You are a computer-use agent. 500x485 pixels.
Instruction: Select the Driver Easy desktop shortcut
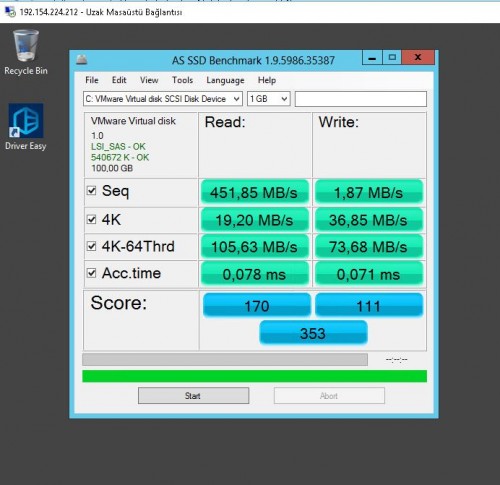coord(26,127)
